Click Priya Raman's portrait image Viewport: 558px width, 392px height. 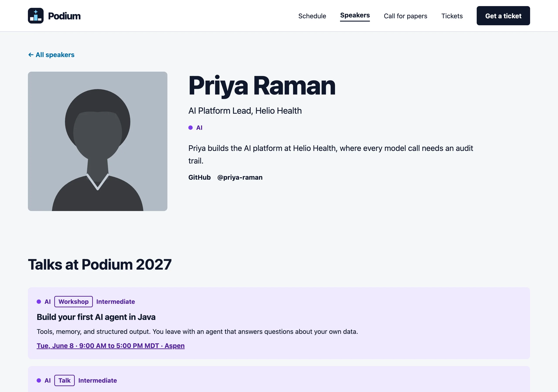(97, 141)
